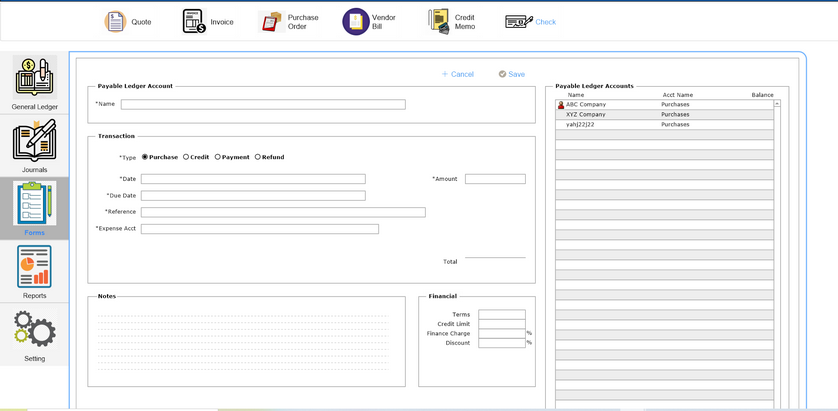Select the Credit transaction type
This screenshot has height=411, width=838.
[x=186, y=157]
